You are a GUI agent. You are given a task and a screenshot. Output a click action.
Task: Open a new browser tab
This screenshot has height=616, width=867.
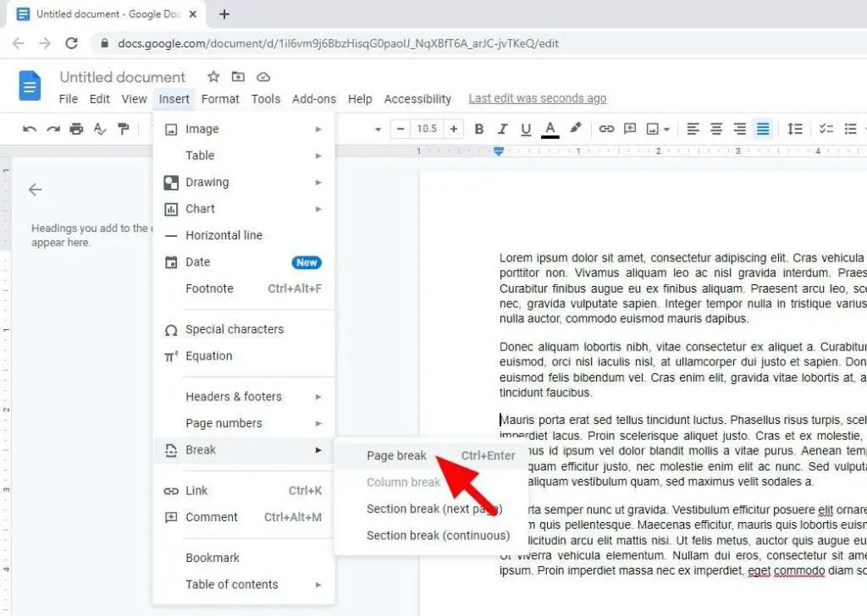(224, 14)
